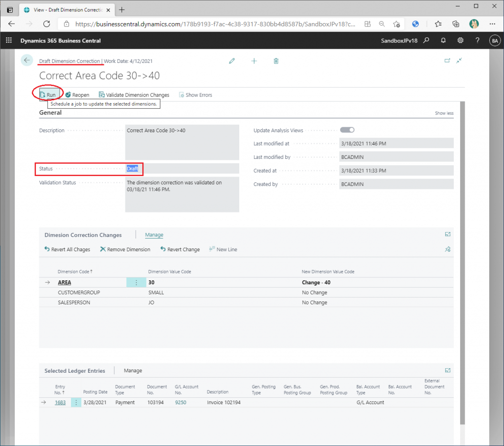The height and width of the screenshot is (446, 504).
Task: Click the Change - 40 cell
Action: (316, 282)
